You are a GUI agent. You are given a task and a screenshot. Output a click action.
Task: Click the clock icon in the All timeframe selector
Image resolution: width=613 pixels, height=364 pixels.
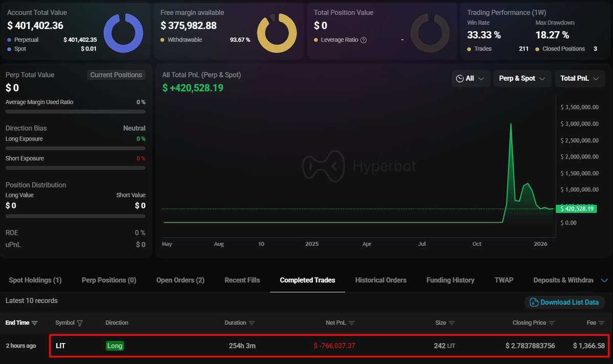tap(460, 79)
